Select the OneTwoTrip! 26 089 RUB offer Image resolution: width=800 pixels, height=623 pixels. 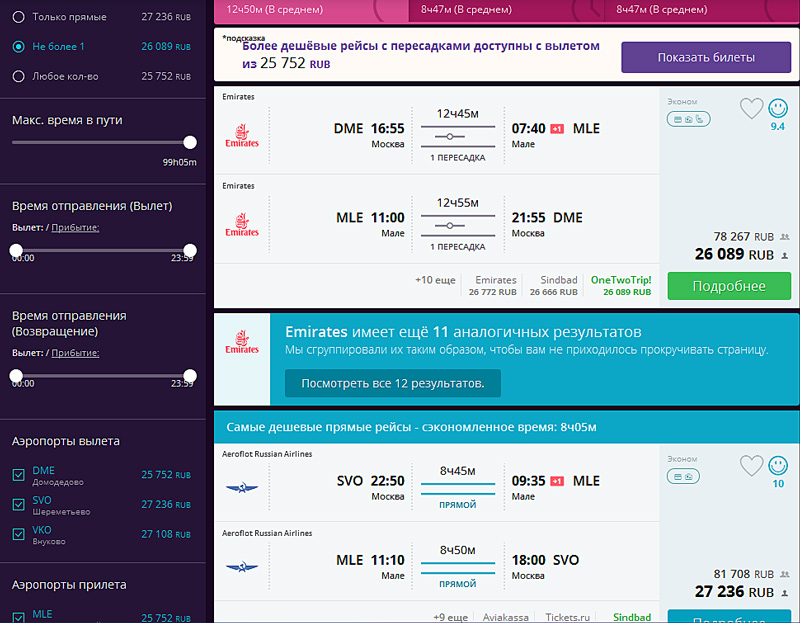coord(621,286)
